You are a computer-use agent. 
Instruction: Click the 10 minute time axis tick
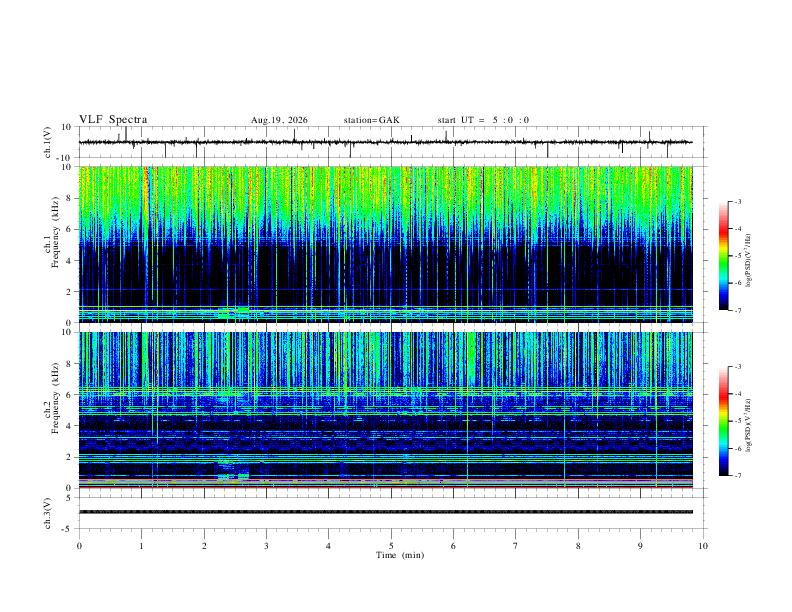[x=703, y=546]
